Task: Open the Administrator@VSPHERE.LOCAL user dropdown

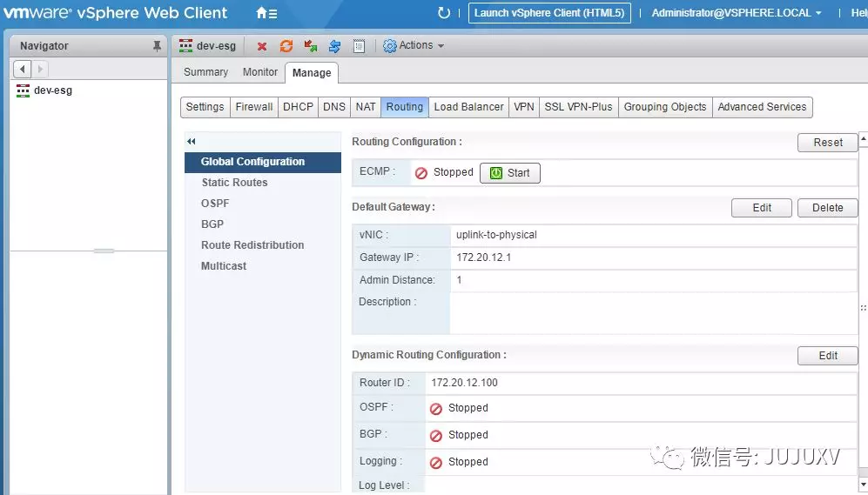Action: coord(737,13)
